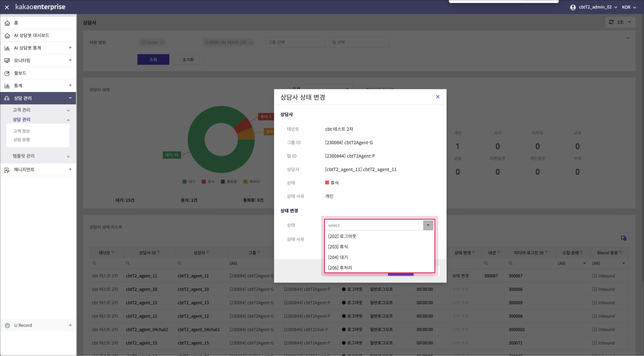Click the U Record icon
The width and height of the screenshot is (644, 356).
(x=7, y=325)
